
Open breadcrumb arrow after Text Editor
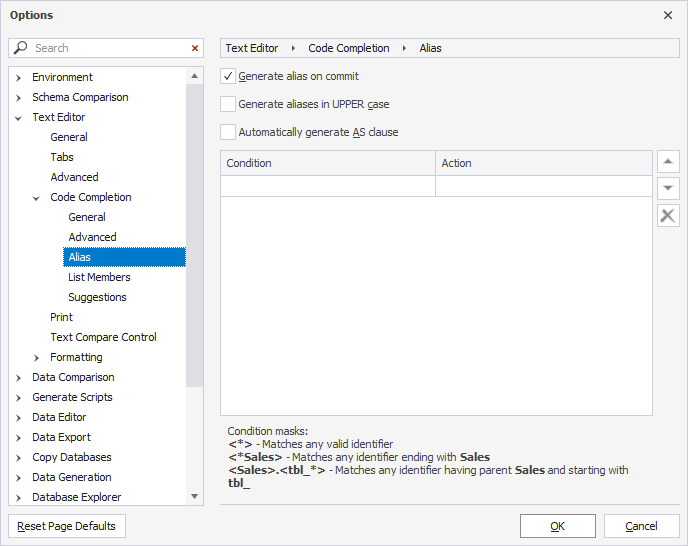(293, 48)
